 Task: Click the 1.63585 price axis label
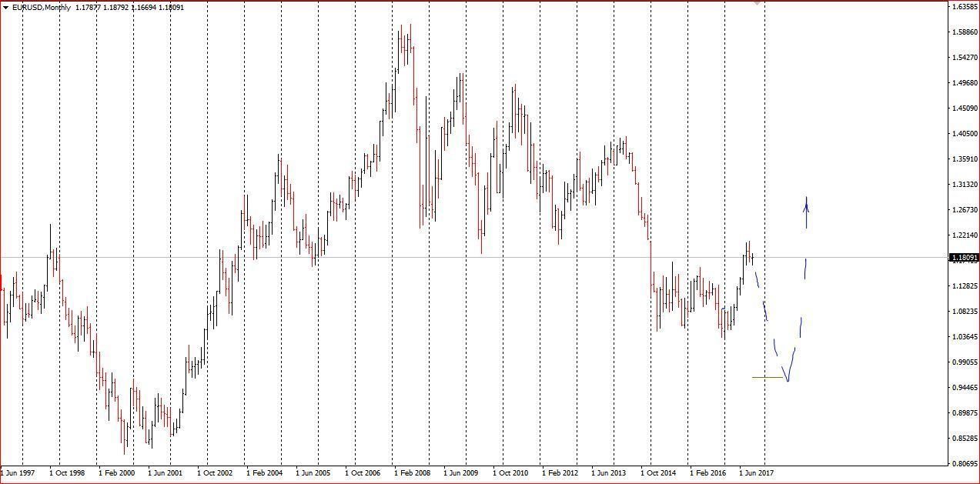[965, 7]
